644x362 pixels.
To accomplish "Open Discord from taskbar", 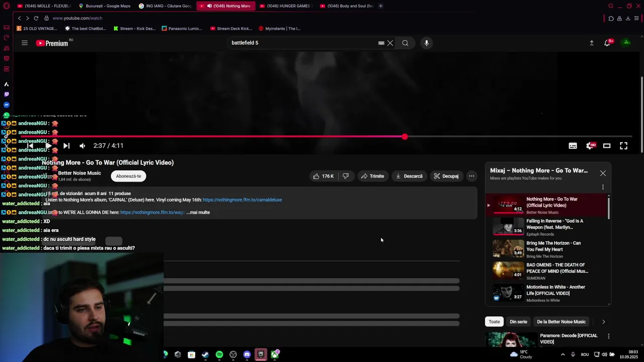I will [247, 355].
